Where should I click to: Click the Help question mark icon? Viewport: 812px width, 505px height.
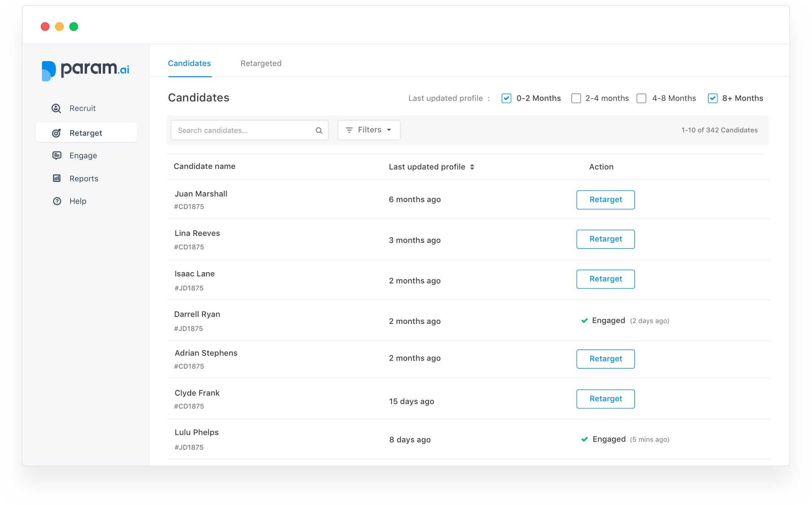coord(57,201)
